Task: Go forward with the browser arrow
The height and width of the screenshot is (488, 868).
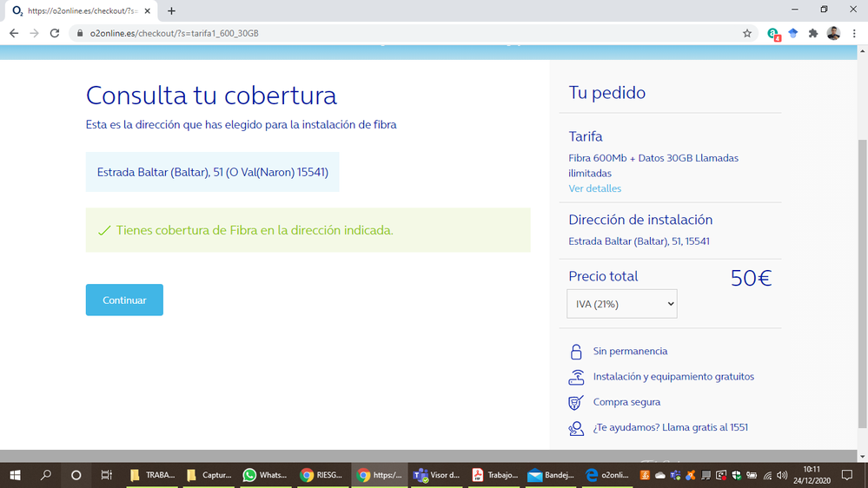Action: click(35, 33)
